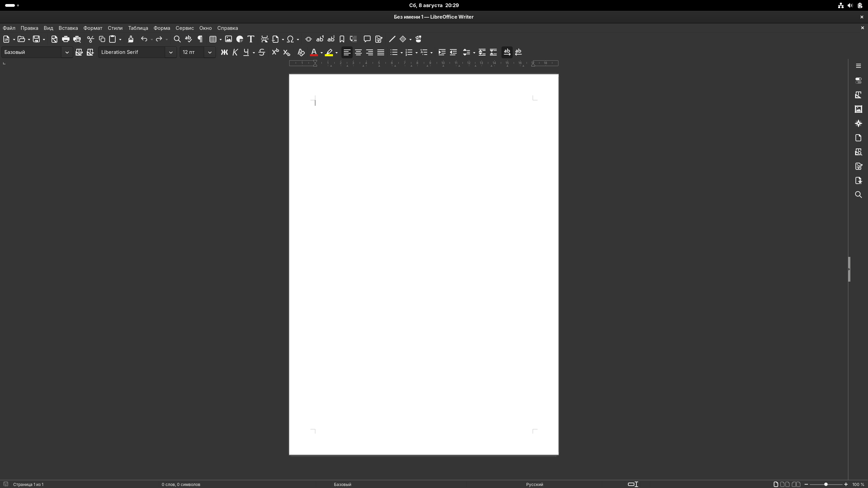Screen dimensions: 868x488
Task: Click zoom in plus button
Action: click(846, 484)
